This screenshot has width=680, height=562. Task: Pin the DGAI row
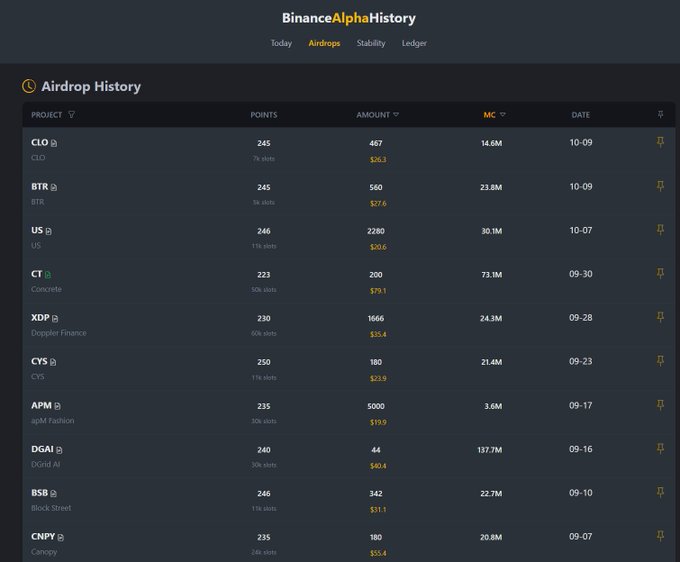tap(660, 448)
